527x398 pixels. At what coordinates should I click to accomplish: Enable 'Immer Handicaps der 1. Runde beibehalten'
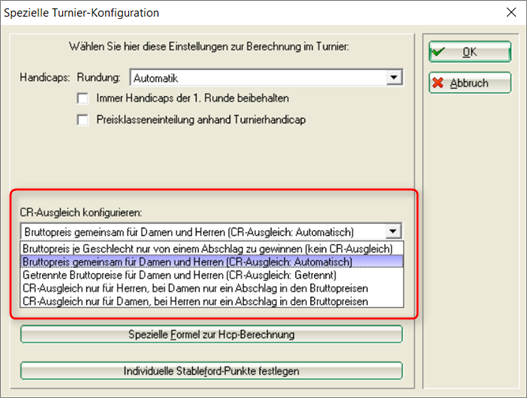point(83,98)
